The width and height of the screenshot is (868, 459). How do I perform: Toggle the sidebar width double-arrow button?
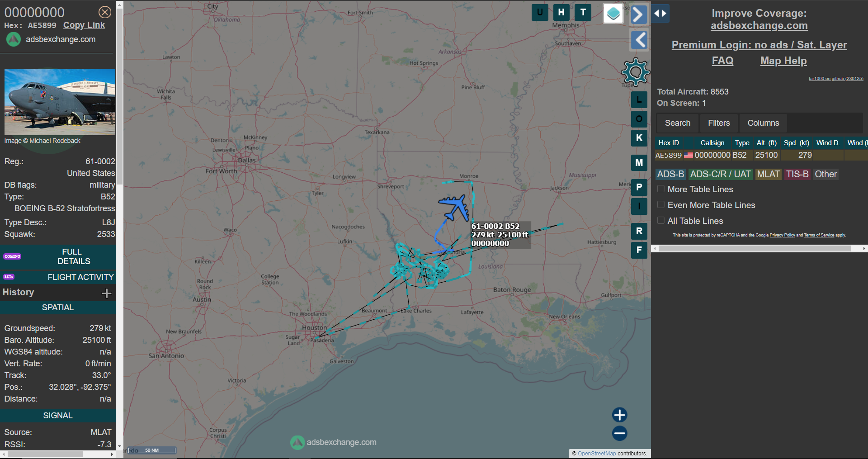[660, 14]
